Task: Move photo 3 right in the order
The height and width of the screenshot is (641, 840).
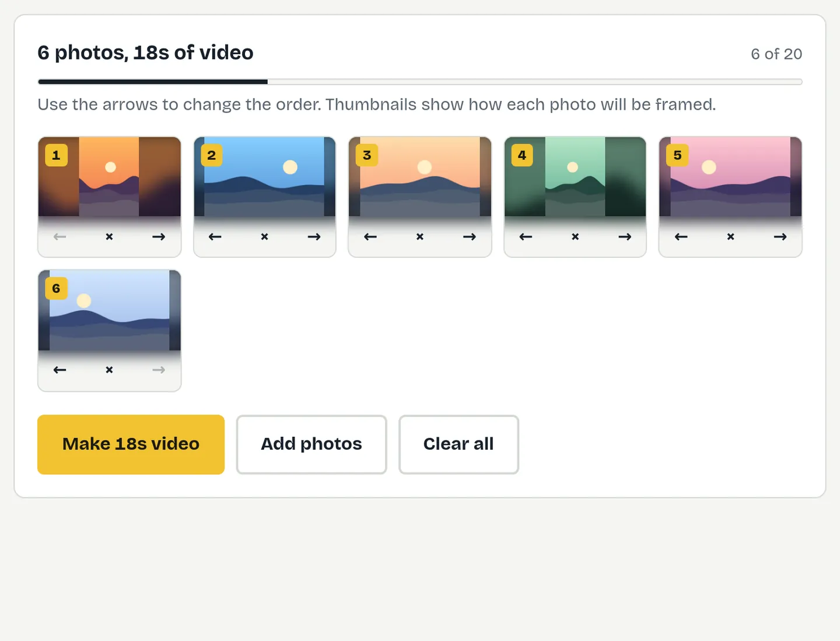Action: (469, 237)
